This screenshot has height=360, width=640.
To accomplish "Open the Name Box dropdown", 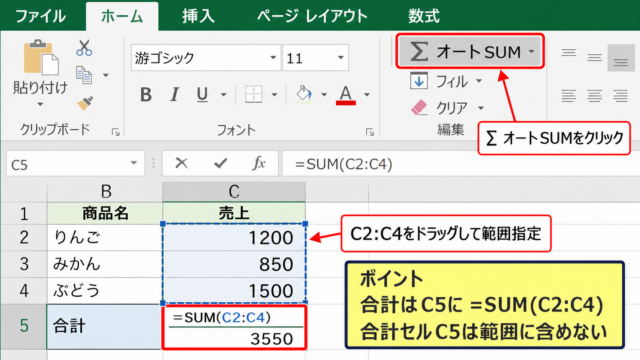I will click(x=133, y=163).
